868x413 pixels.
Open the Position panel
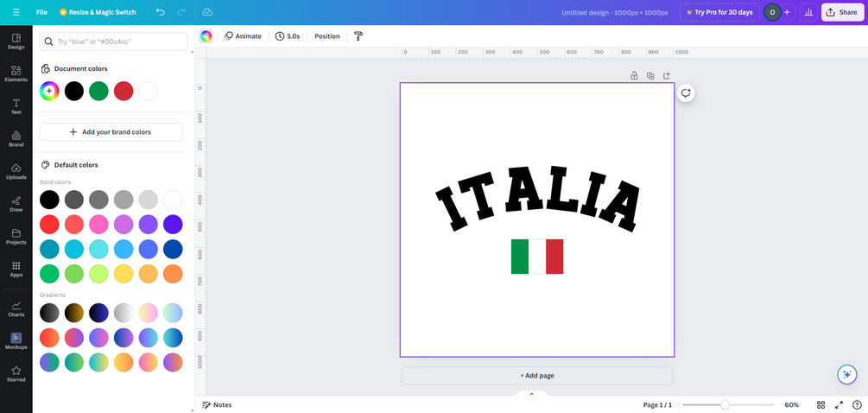pyautogui.click(x=327, y=36)
